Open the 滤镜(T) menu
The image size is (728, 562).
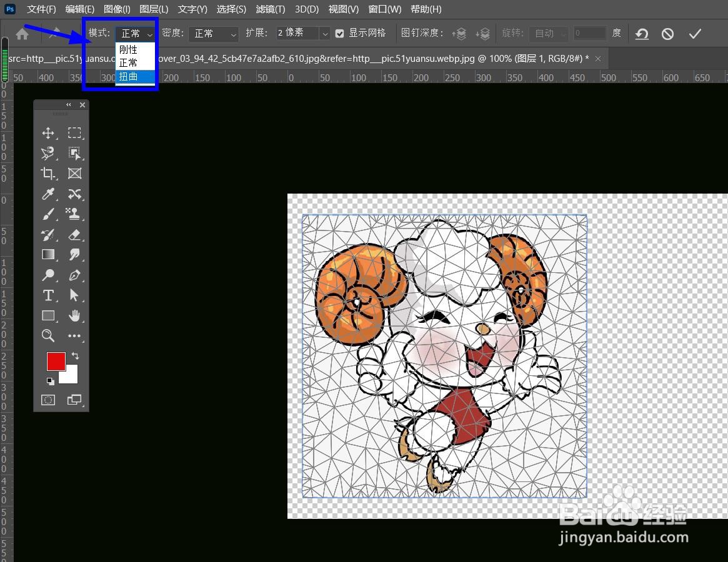point(270,9)
